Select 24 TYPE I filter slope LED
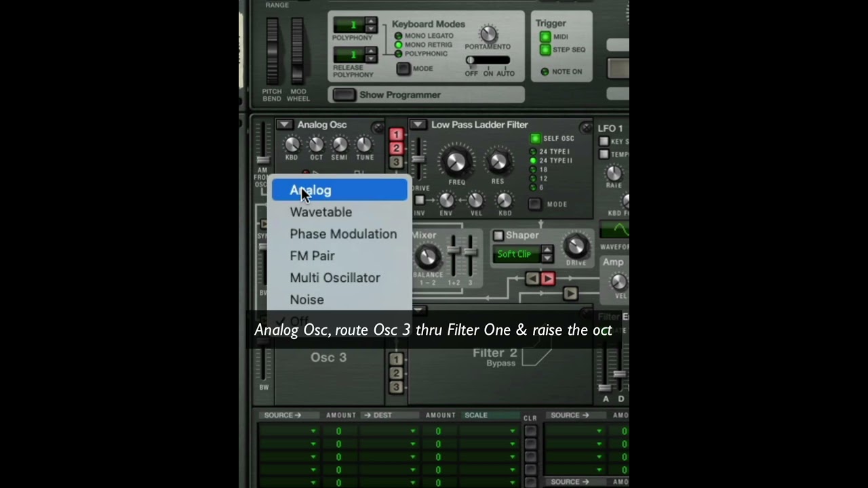This screenshot has height=488, width=868. [533, 152]
